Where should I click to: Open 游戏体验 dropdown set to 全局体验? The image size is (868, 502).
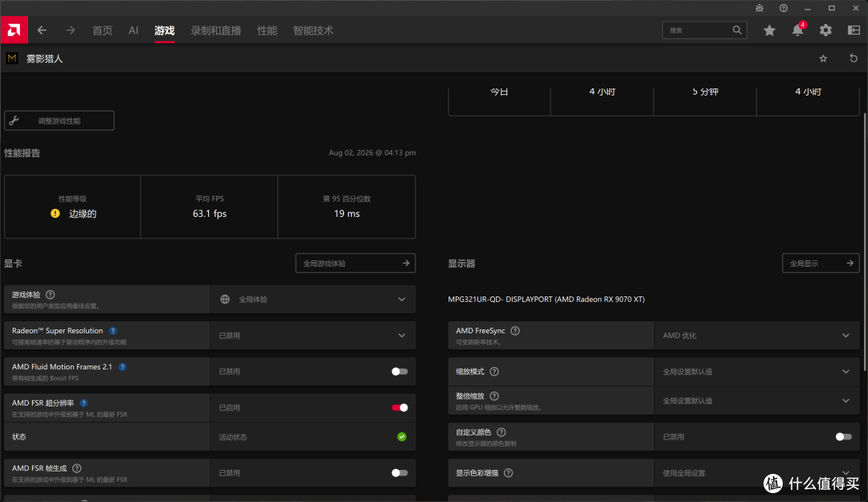click(x=313, y=300)
